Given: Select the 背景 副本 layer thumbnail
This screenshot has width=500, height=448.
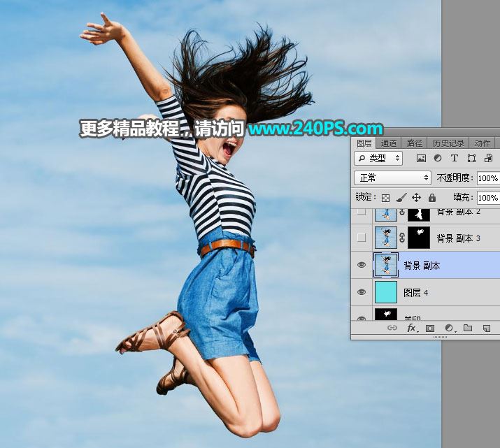Looking at the screenshot, I should click(386, 265).
